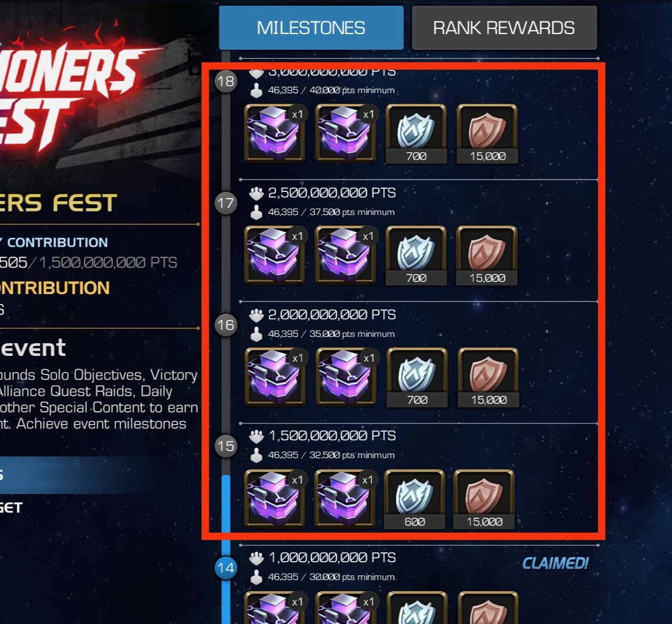
Task: Select the Milestones tab
Action: point(311,28)
